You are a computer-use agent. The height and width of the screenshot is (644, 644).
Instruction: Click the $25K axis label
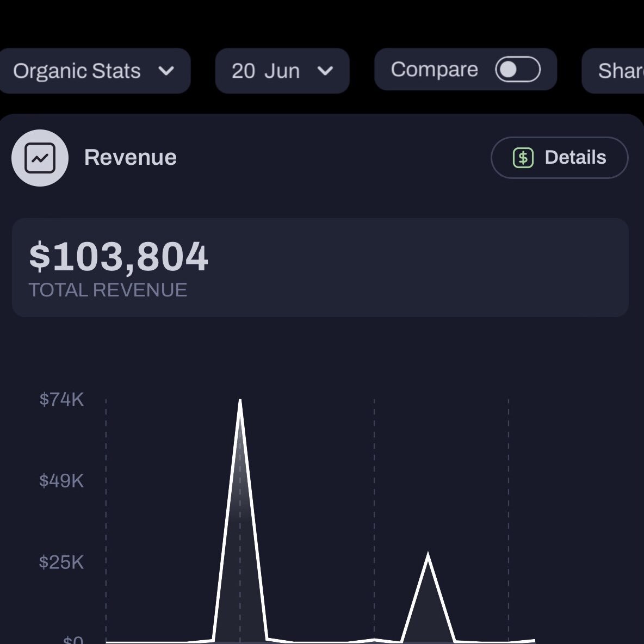pyautogui.click(x=61, y=562)
